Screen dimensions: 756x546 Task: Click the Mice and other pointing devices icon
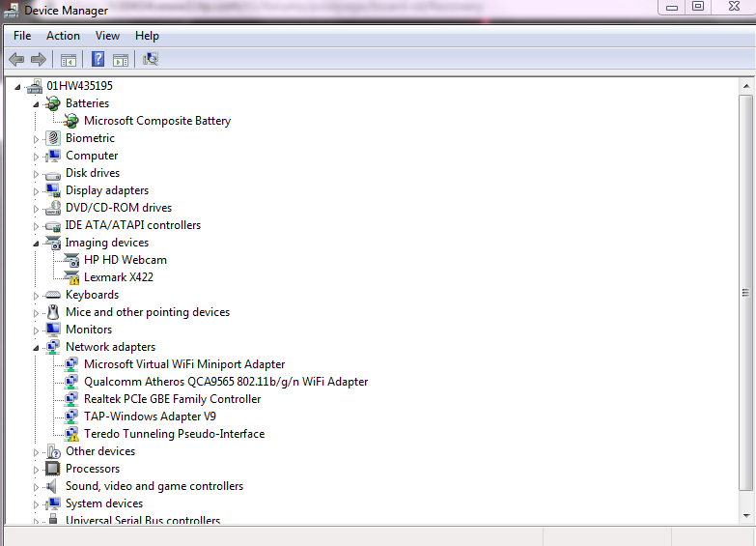pos(53,312)
